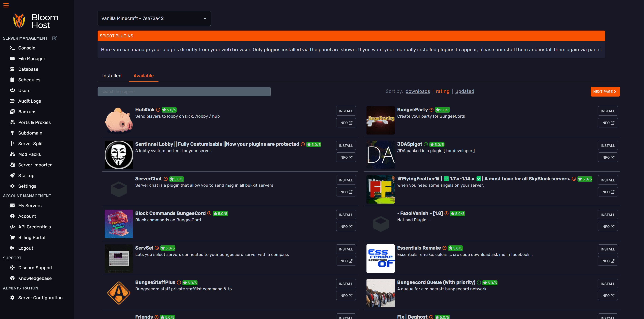The height and width of the screenshot is (319, 644).
Task: Click the edit icon beside Server Management
Action: coord(54,38)
